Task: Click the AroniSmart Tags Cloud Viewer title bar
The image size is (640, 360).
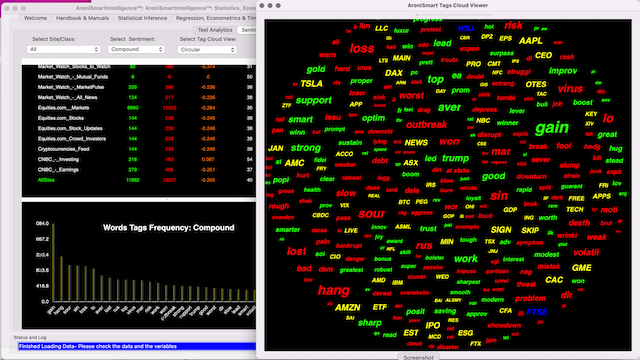Action: point(448,5)
